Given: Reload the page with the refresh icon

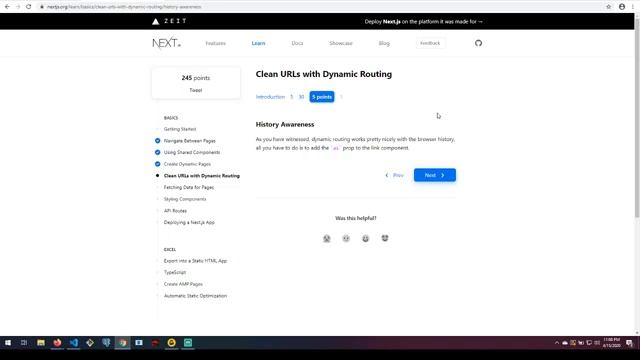Looking at the screenshot, I should [x=29, y=7].
